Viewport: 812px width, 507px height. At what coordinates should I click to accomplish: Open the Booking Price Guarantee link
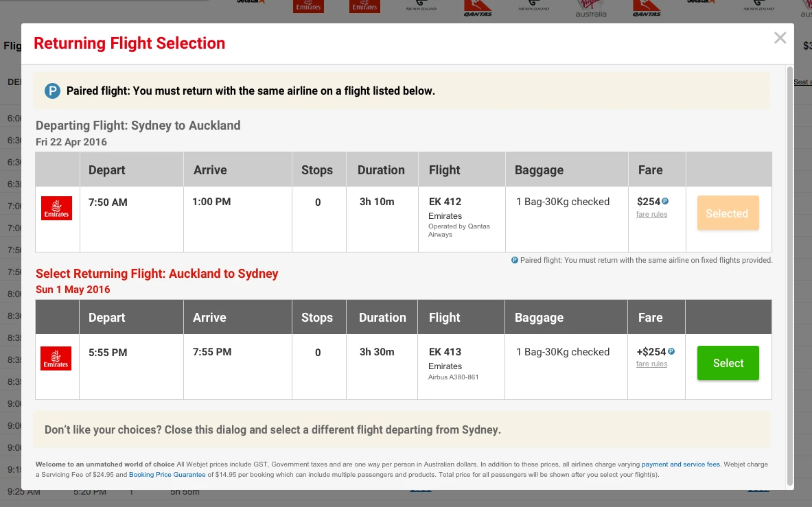click(x=167, y=474)
